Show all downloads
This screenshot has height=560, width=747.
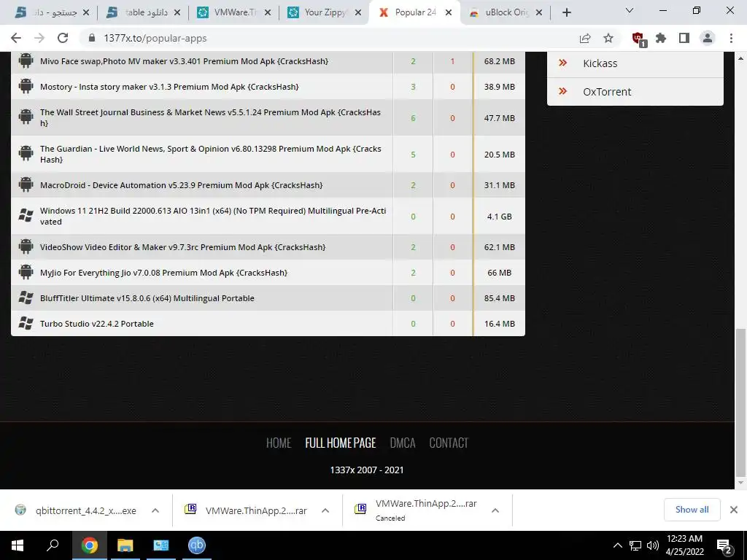692,510
